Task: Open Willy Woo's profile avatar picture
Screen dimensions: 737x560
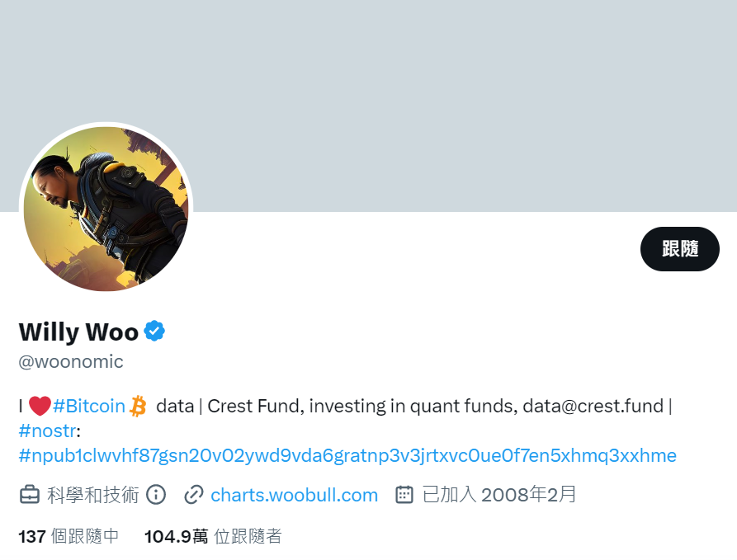Action: pos(106,209)
